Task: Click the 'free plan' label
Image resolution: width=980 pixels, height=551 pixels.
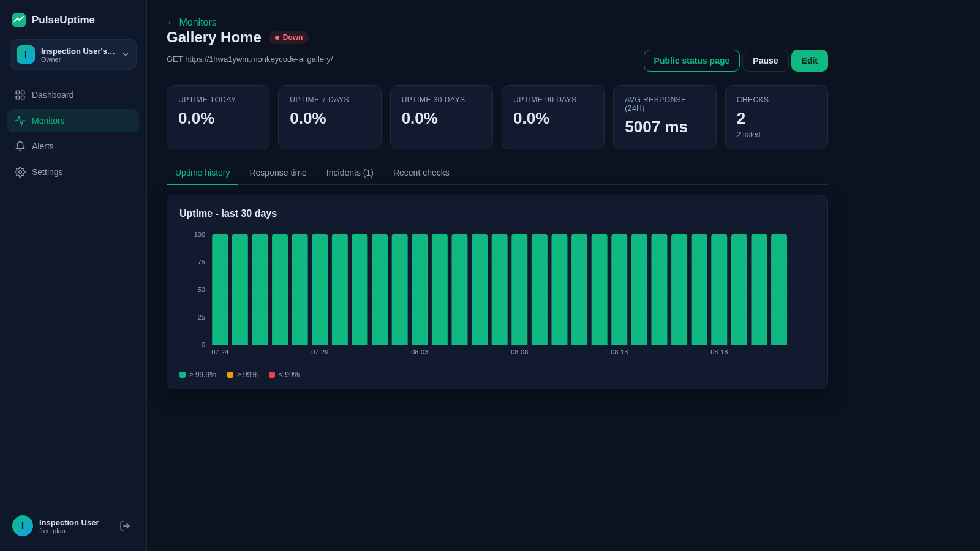Action: click(x=52, y=531)
